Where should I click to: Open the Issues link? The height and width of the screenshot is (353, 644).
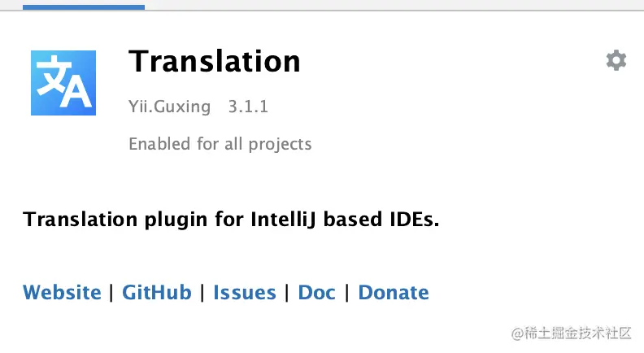[x=245, y=293]
